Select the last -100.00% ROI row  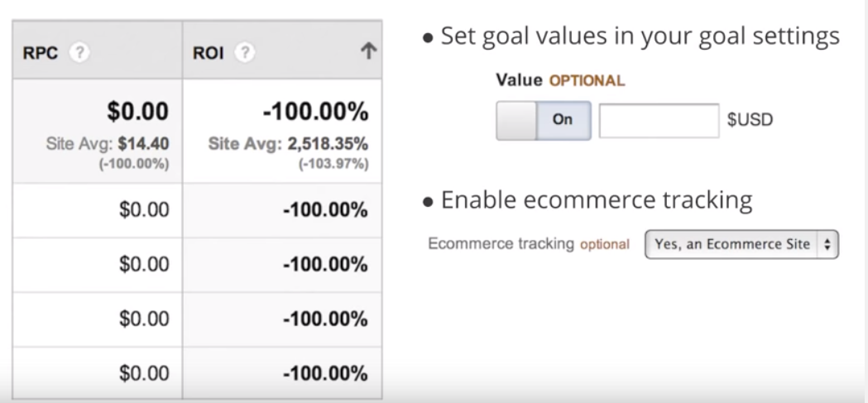point(282,373)
